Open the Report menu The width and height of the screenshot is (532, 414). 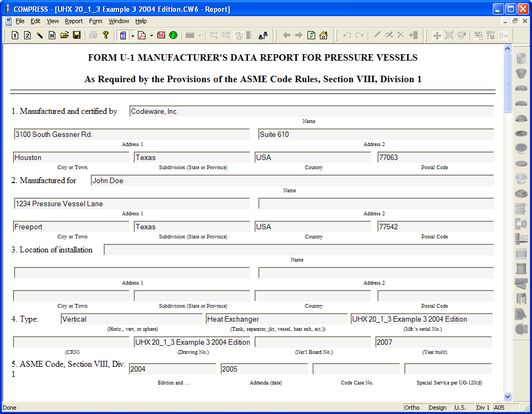[x=74, y=21]
